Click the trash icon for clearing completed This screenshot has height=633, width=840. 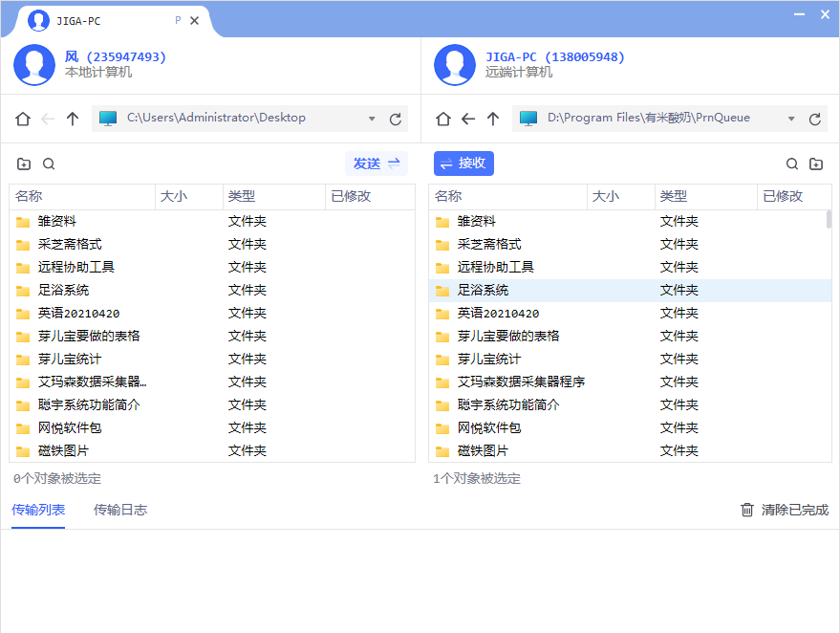[746, 510]
